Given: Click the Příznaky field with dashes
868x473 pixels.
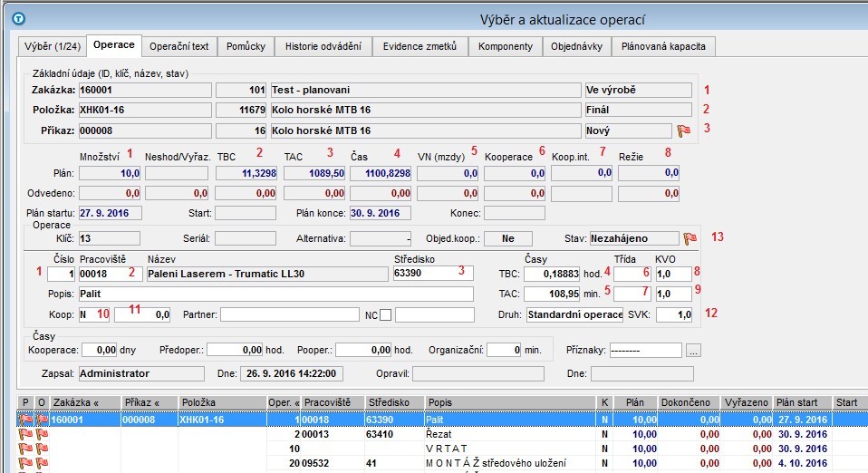Looking at the screenshot, I should [x=645, y=351].
